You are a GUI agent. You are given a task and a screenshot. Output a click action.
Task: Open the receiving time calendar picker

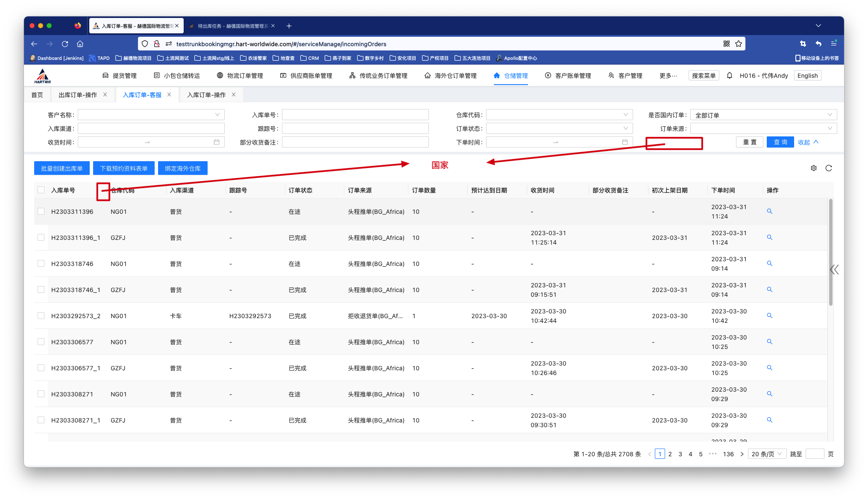217,142
